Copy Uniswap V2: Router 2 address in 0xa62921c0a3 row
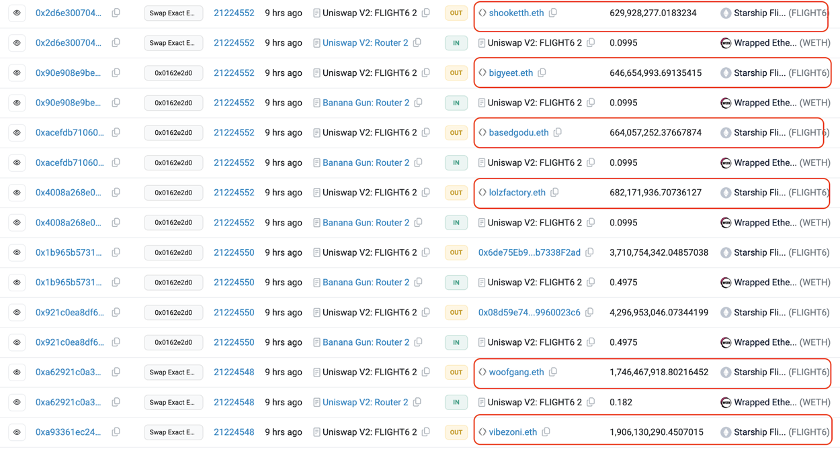Image resolution: width=840 pixels, height=450 pixels. click(x=417, y=402)
